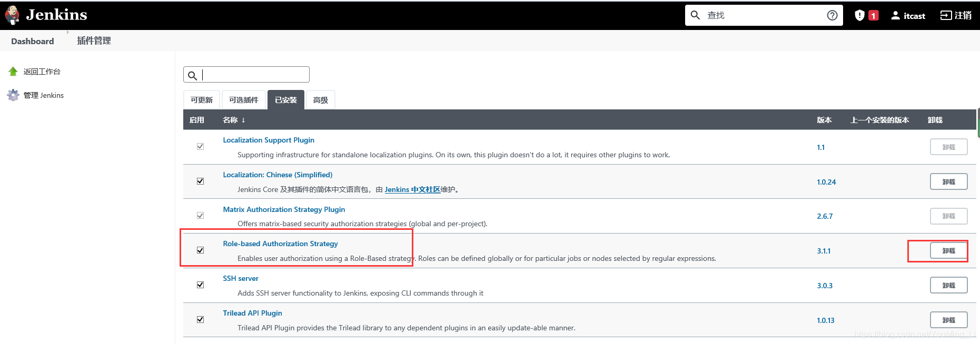The height and width of the screenshot is (344, 980).
Task: Sort by the 名称 column header arrow
Action: [x=243, y=120]
